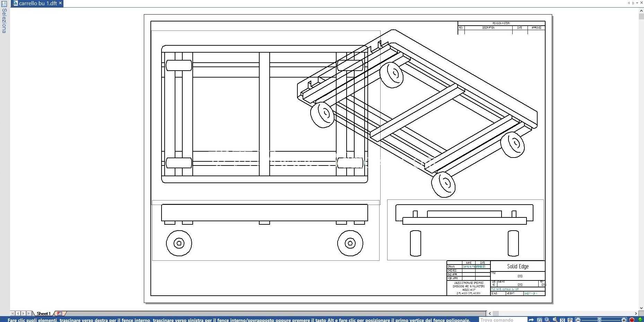This screenshot has height=322, width=644.
Task: Click the zoom in plus button
Action: click(624, 320)
